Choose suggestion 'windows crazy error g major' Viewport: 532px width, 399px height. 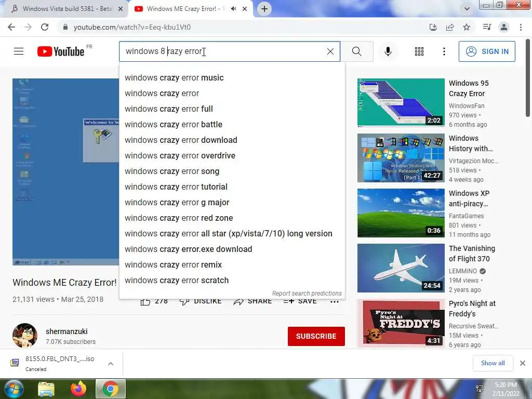click(232, 203)
